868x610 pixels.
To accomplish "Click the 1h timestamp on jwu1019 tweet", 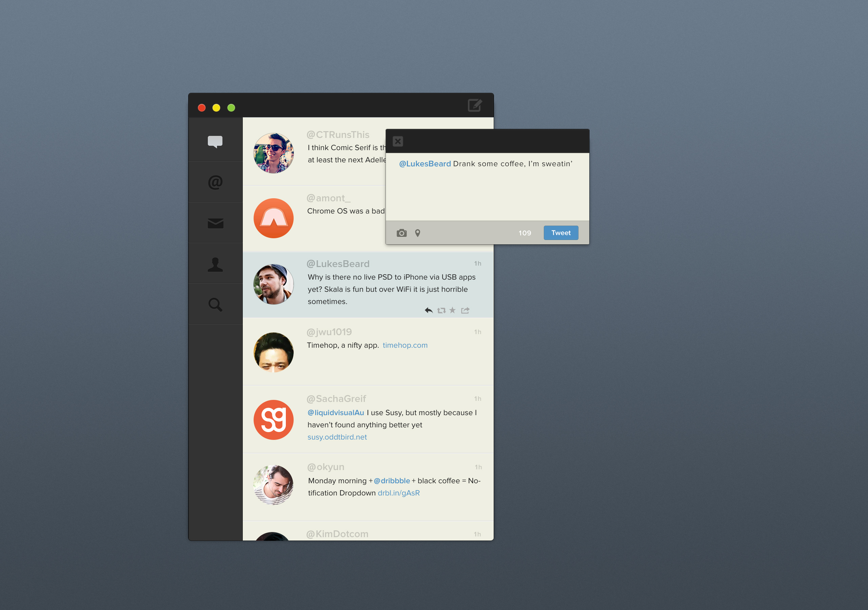I will [x=477, y=332].
